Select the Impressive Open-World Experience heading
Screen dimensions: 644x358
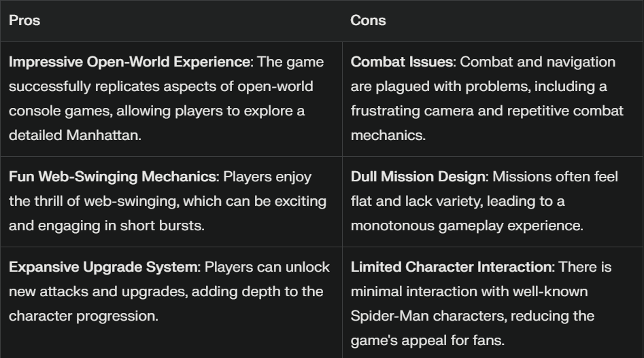[x=129, y=62]
